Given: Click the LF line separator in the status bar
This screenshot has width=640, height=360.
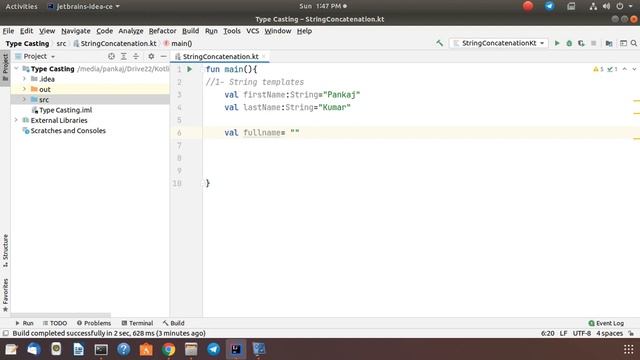Looking at the screenshot, I should tap(563, 333).
